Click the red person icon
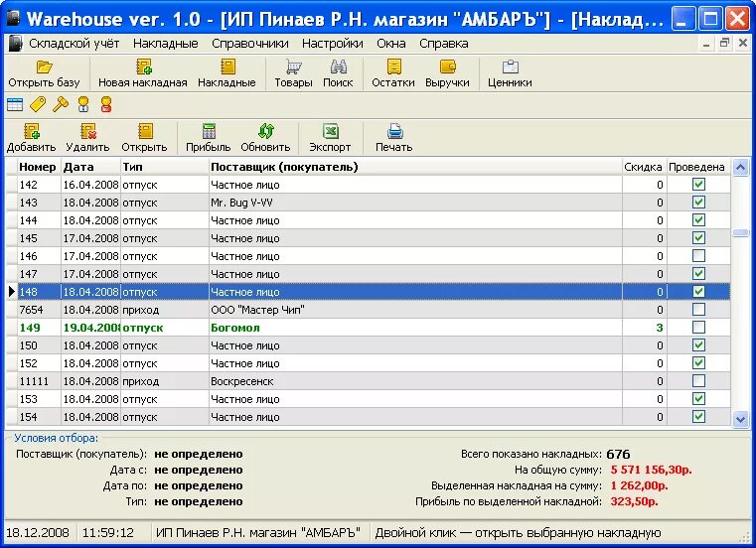The height and width of the screenshot is (548, 756). tap(106, 104)
